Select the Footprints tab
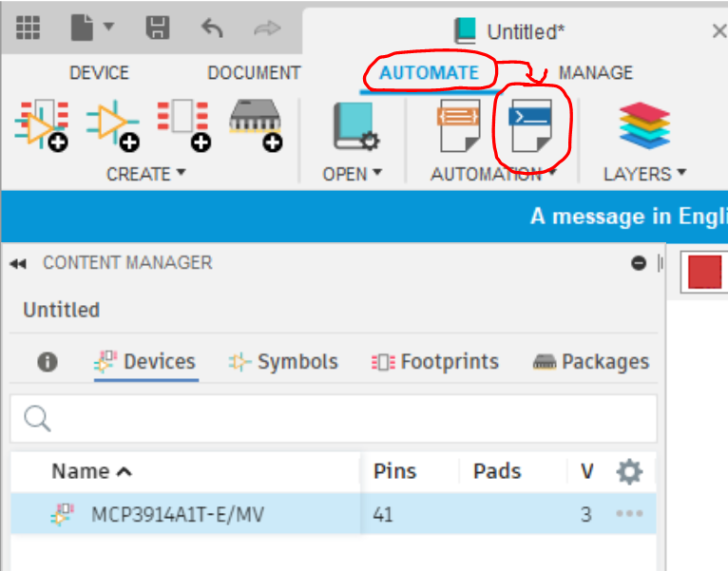The width and height of the screenshot is (728, 571). click(435, 362)
